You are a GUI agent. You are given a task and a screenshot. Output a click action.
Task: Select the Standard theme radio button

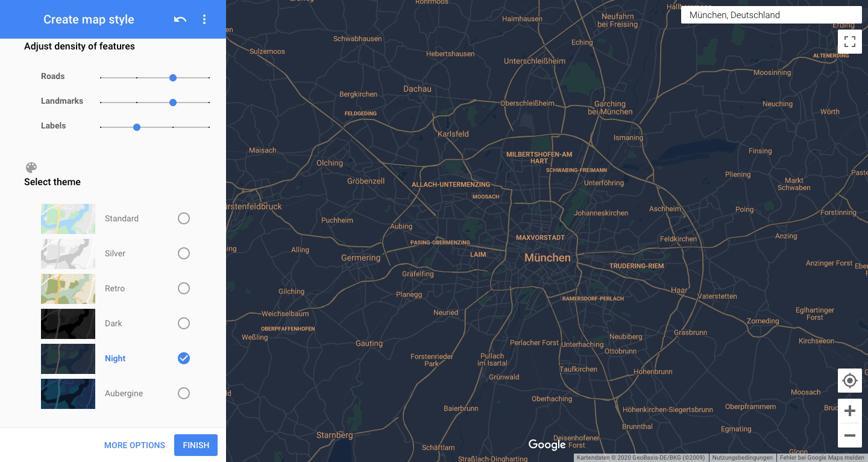tap(184, 218)
